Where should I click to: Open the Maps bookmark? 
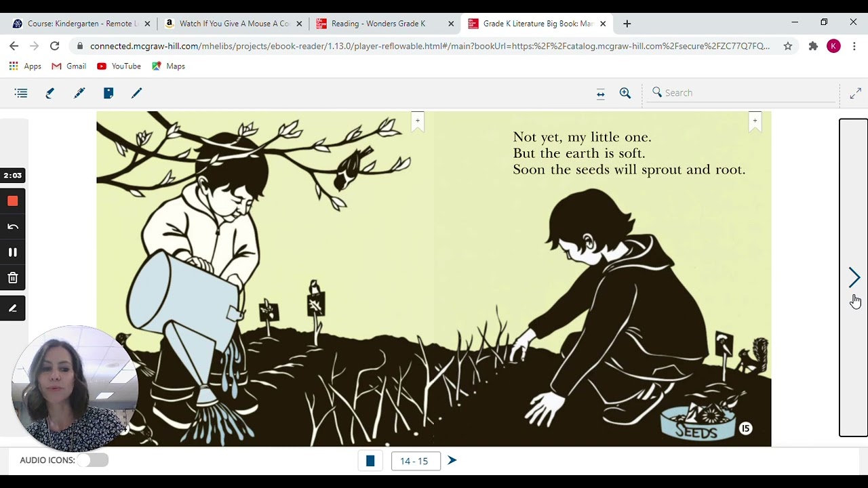point(168,66)
